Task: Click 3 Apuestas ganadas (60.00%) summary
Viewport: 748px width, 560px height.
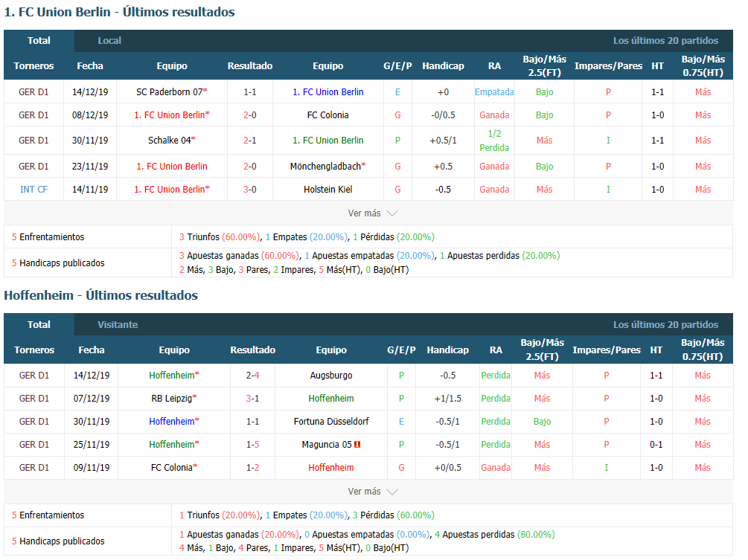Action: (x=239, y=255)
